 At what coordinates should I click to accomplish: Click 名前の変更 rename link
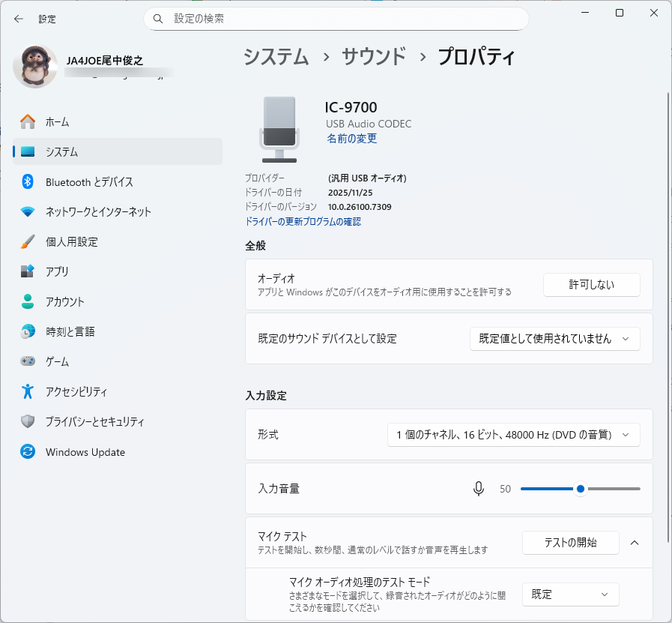click(352, 139)
